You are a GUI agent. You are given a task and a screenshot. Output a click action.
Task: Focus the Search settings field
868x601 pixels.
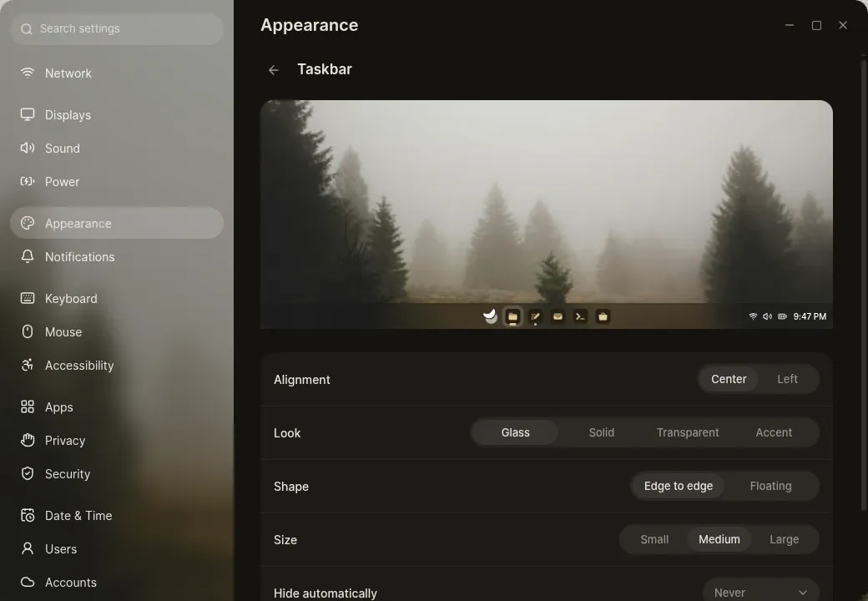117,28
